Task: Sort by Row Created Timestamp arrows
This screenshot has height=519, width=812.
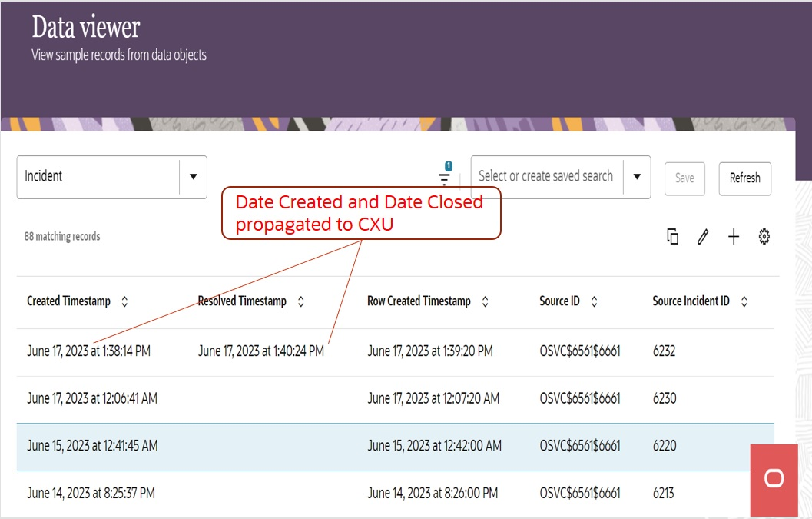Action: (486, 301)
